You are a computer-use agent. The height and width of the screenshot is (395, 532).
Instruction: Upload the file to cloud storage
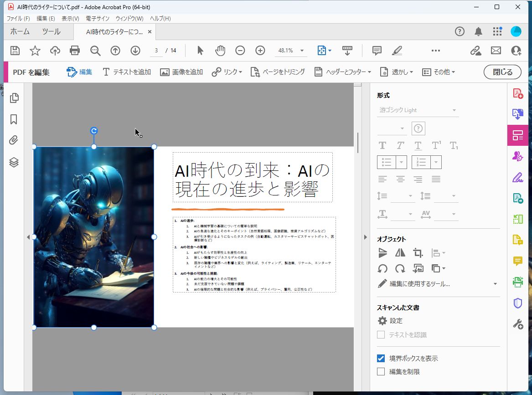[55, 51]
